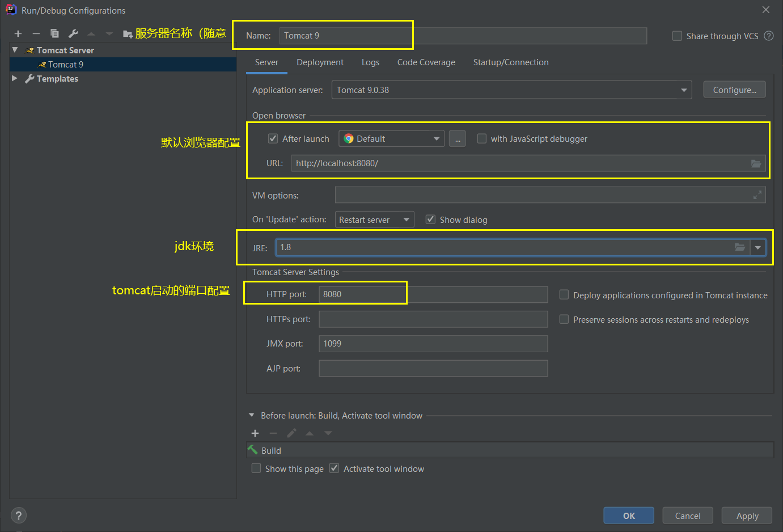Open the Code Coverage tab
Image resolution: width=783 pixels, height=532 pixels.
tap(426, 62)
